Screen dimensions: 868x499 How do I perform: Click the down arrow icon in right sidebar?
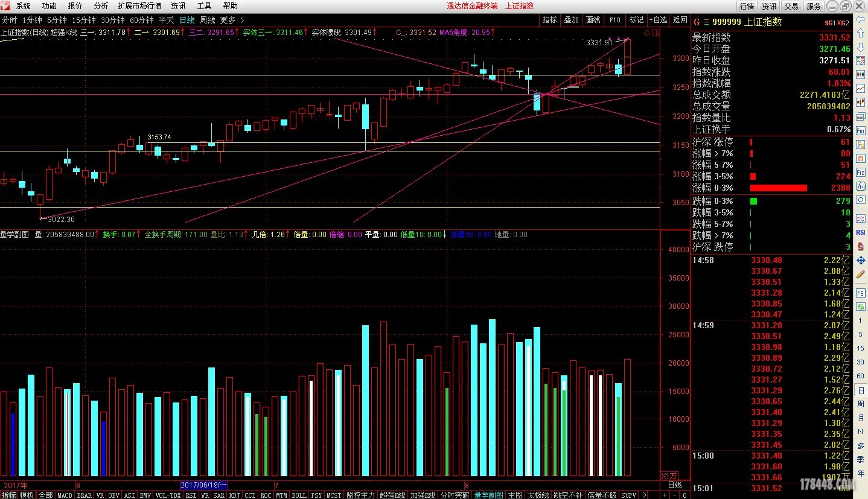click(860, 46)
